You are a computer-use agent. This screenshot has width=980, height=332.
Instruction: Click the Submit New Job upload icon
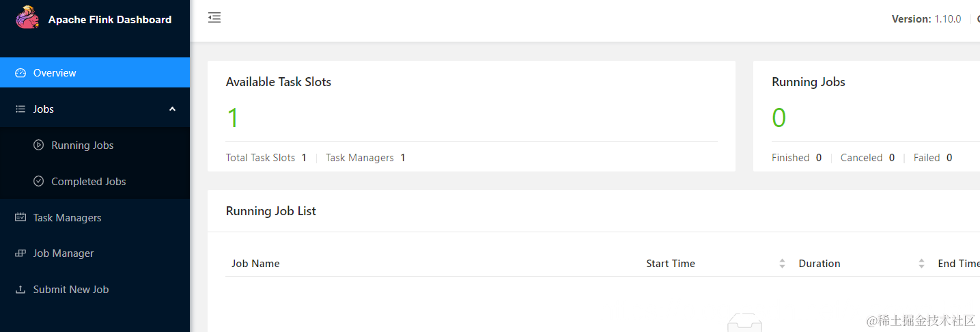[20, 290]
